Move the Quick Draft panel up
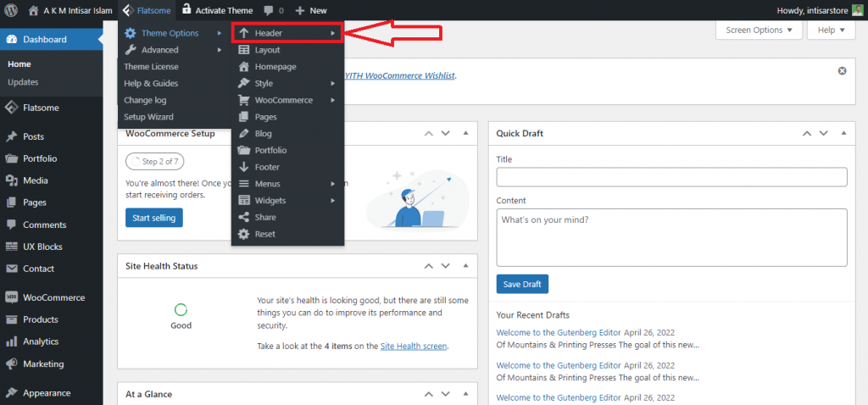Screen dimensions: 868x405 pos(807,133)
